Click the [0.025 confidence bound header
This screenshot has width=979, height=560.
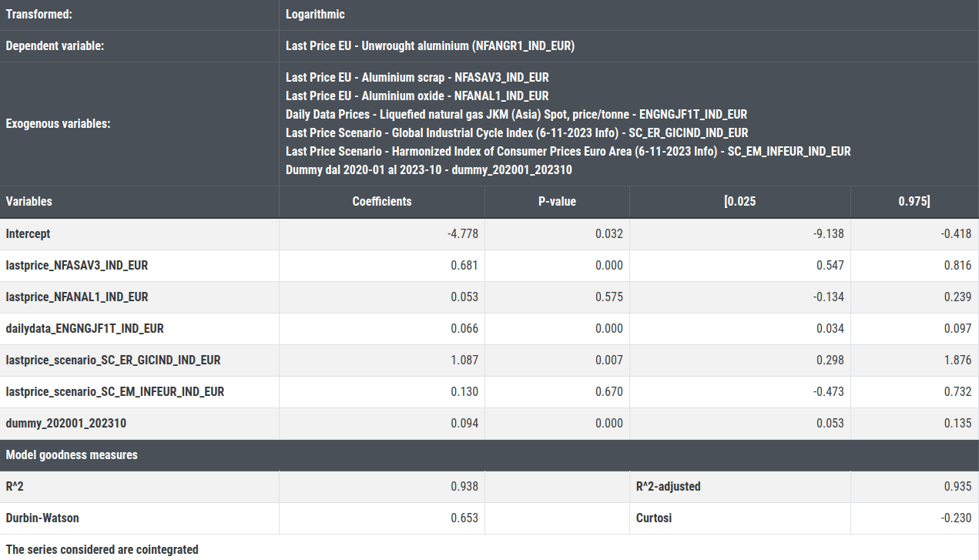pyautogui.click(x=739, y=202)
